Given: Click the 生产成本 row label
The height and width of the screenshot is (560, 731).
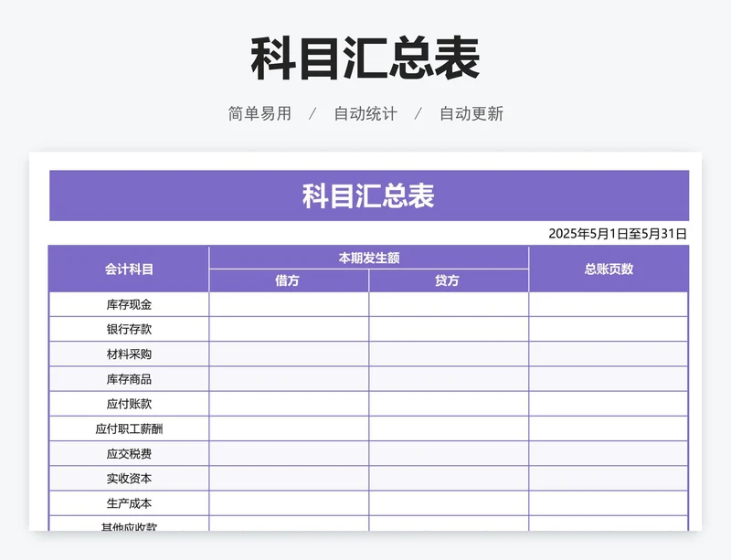Looking at the screenshot, I should 129,503.
